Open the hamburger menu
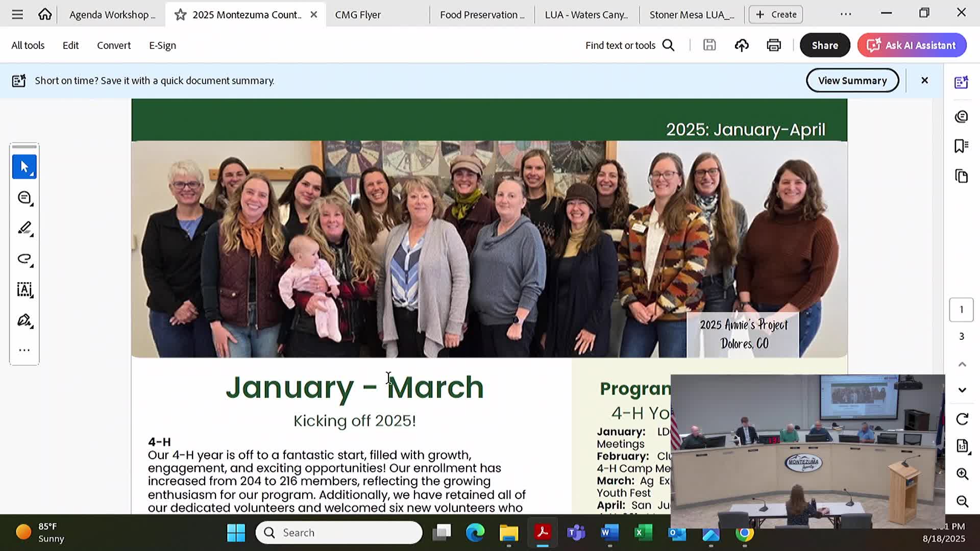Screen dimensions: 980x551 pos(17,14)
